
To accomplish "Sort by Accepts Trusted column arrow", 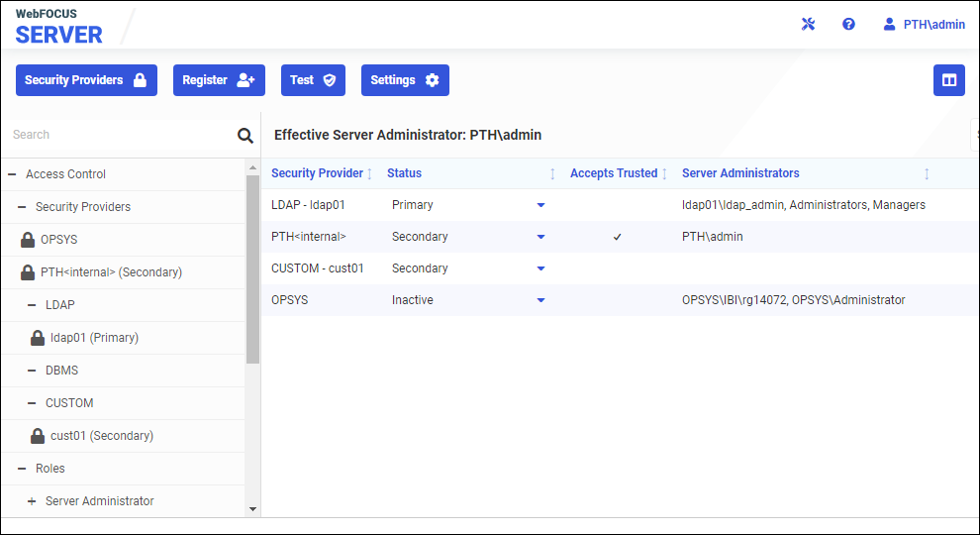I will (664, 174).
